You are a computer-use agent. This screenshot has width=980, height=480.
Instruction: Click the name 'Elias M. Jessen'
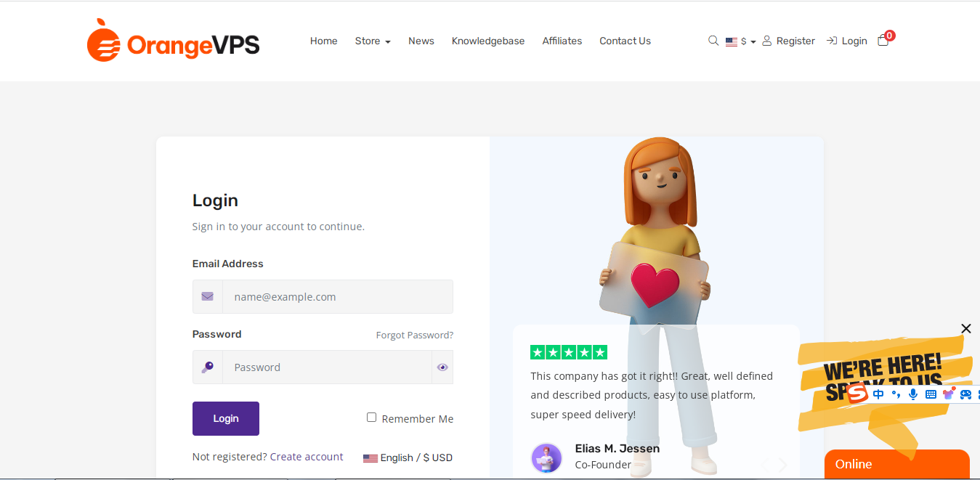[x=617, y=448]
